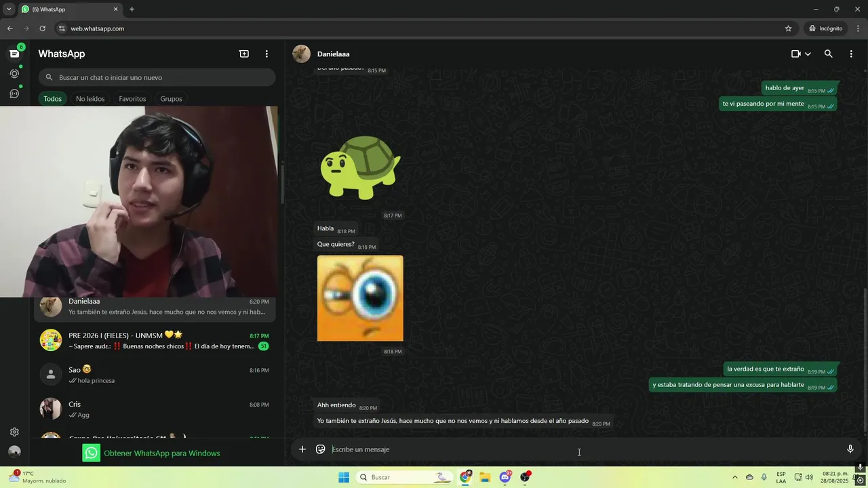The height and width of the screenshot is (488, 868).
Task: Click the 51 unread badge
Action: coord(263,346)
